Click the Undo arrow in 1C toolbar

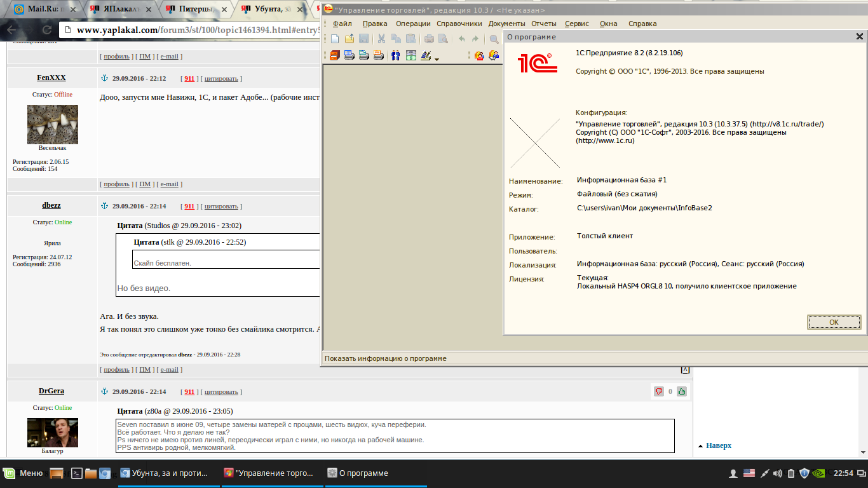[462, 39]
